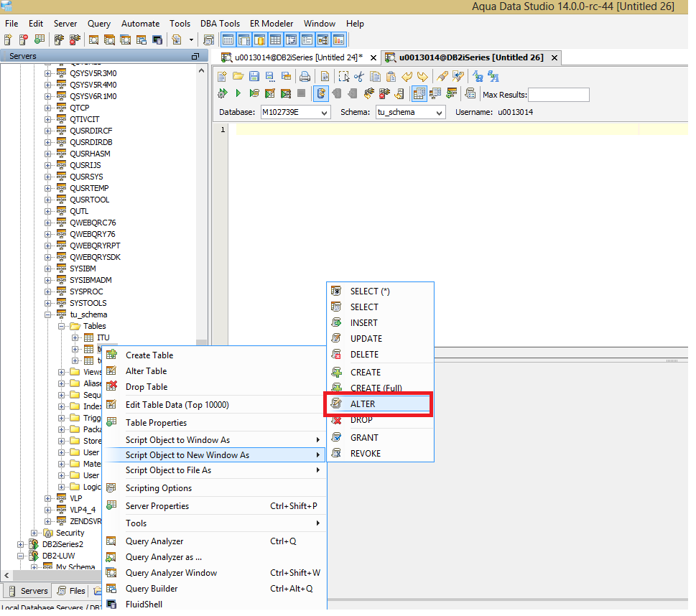Viewport: 696px width, 616px height.
Task: Open the ER Modeler menu
Action: coord(272,24)
